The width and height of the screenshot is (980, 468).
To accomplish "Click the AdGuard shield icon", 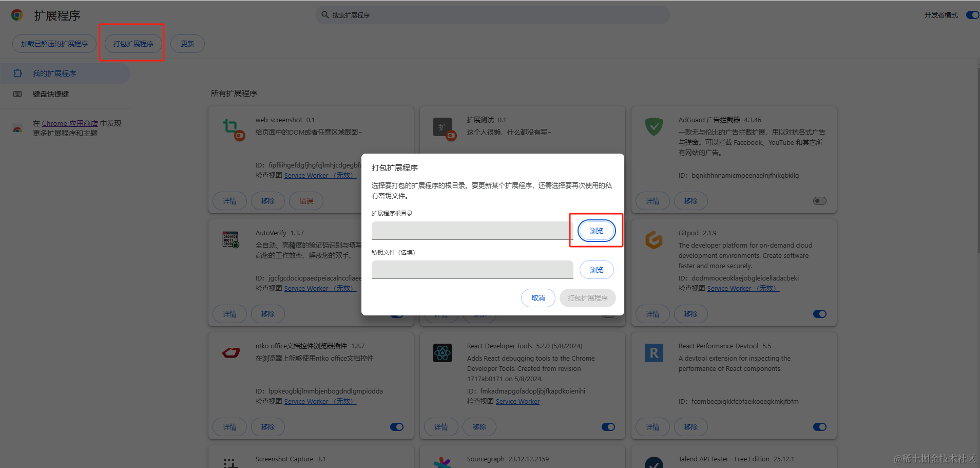I will coord(654,126).
